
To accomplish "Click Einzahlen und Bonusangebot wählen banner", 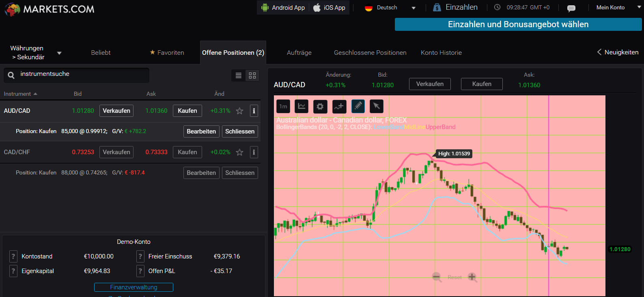I will [x=518, y=24].
